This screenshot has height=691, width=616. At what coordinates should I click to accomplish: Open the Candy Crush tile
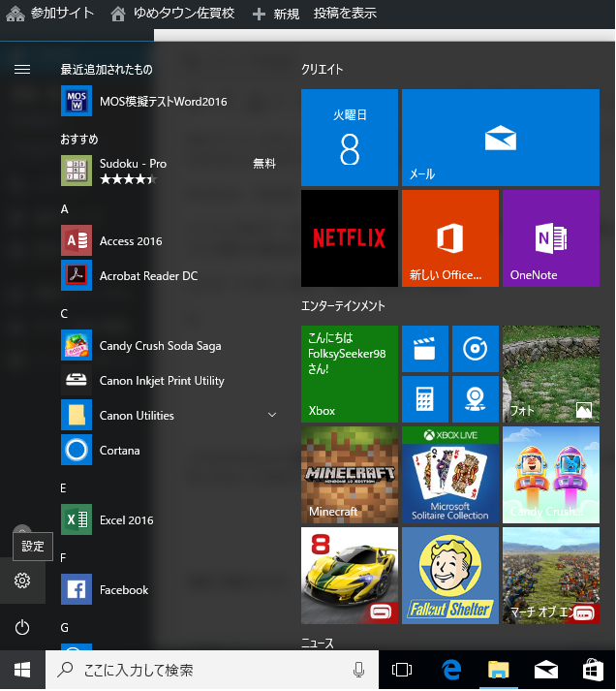(x=551, y=475)
